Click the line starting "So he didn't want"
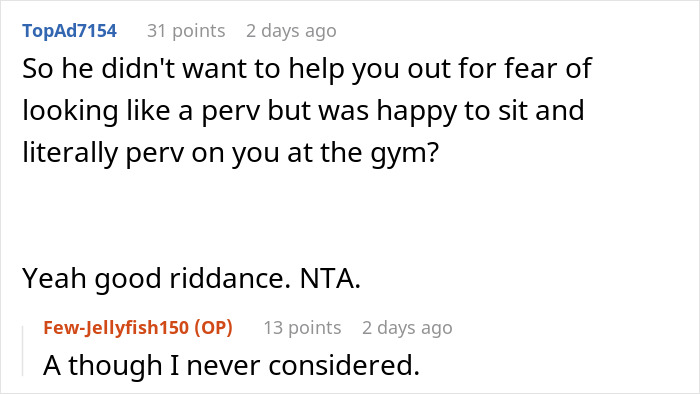 (307, 69)
